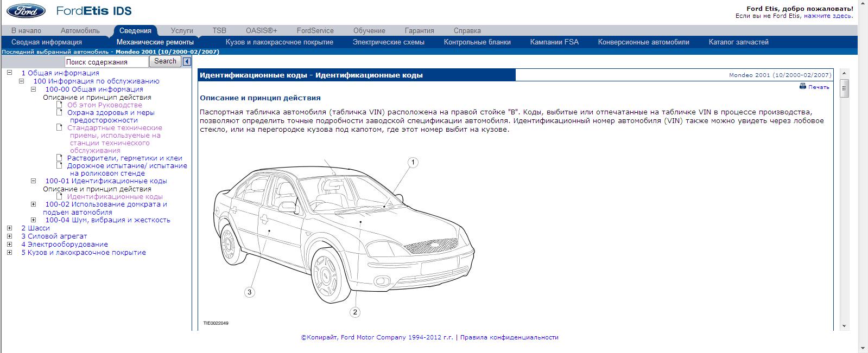Viewport: 868px width, 353px height.
Task: Open the Автомобиль tab
Action: click(80, 30)
